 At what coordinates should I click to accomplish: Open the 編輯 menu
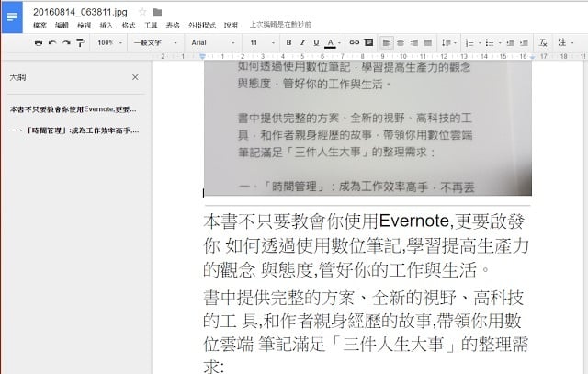62,25
